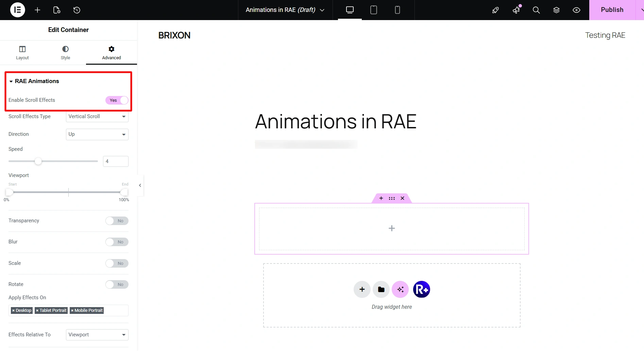Delete container via handle X icon
The width and height of the screenshot is (644, 351).
403,198
